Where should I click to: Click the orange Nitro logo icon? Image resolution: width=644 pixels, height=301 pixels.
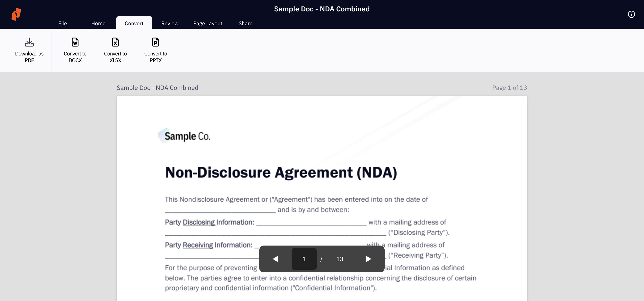(x=16, y=14)
